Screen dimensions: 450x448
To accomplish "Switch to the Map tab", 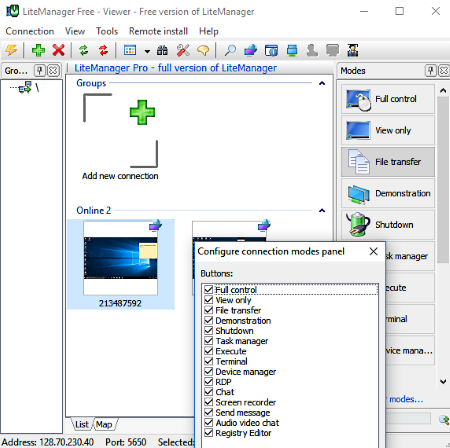I will (x=104, y=424).
